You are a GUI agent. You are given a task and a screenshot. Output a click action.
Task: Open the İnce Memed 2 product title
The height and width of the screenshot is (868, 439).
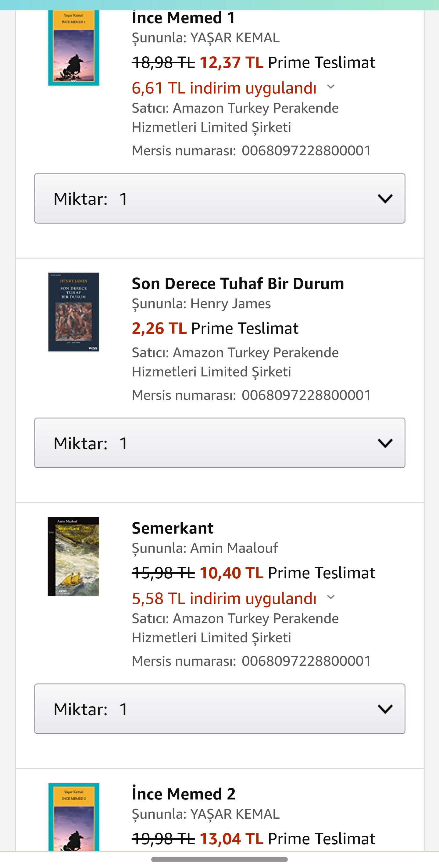point(184,794)
